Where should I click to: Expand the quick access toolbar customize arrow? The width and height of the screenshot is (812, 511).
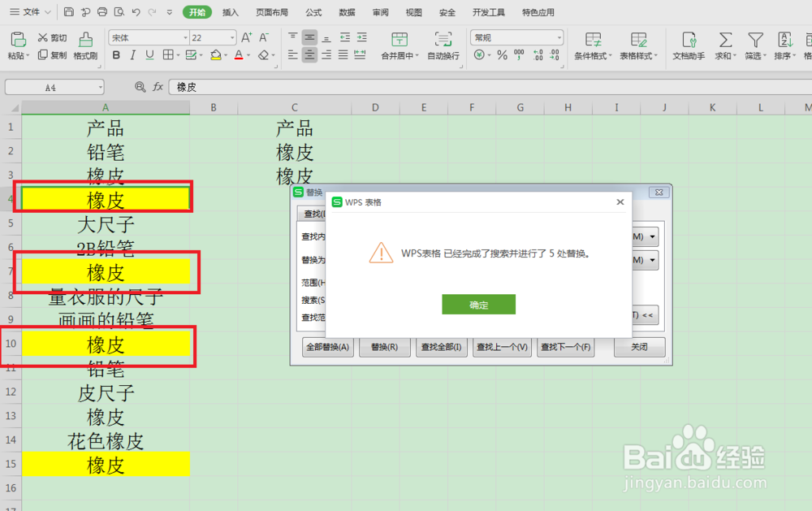coord(170,12)
